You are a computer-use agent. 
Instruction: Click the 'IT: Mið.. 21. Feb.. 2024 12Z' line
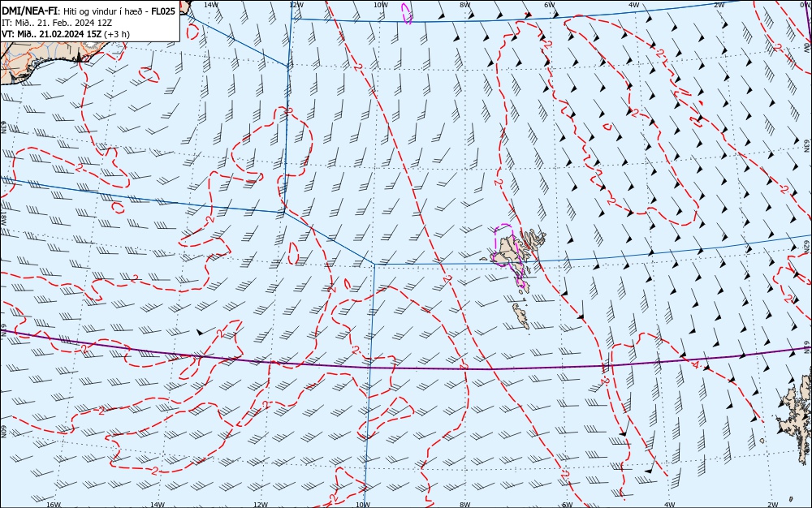[57, 23]
